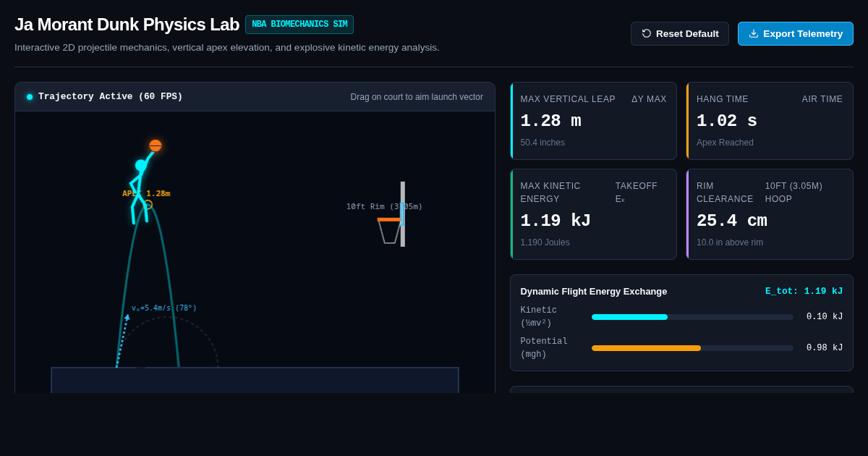Click the 50.4 inches subtext
Viewport: 868px width, 456px height.
tap(542, 143)
